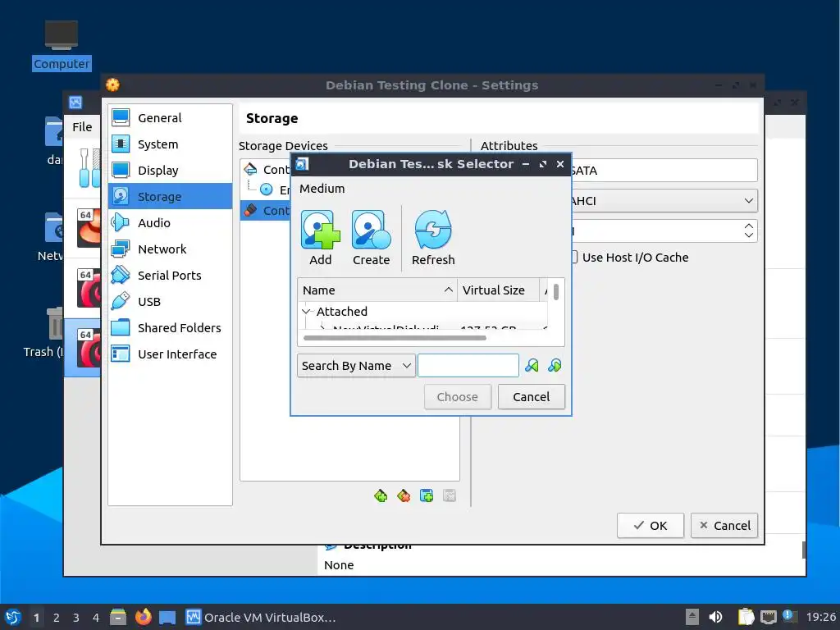The image size is (840, 630).
Task: Click the add storage attachment icon
Action: (x=427, y=496)
